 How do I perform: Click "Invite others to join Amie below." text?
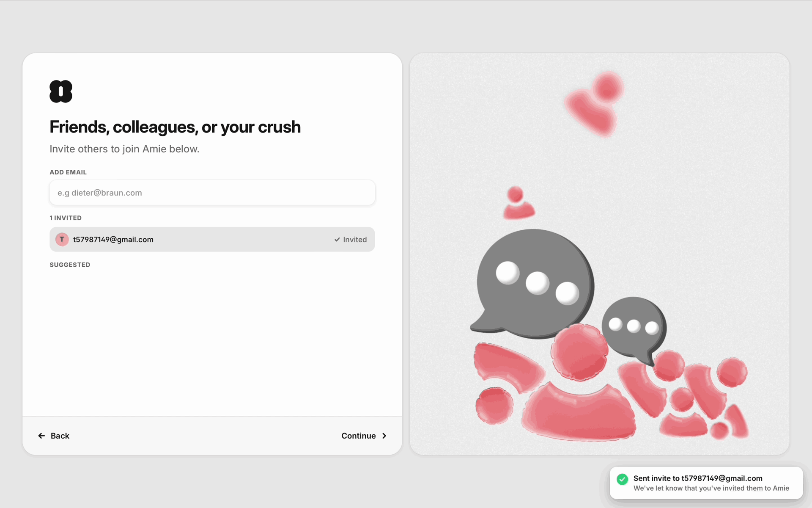click(x=124, y=149)
